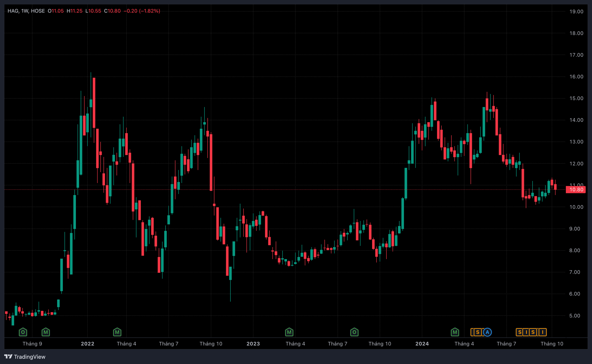Click the green O marker above Tháng 9
Screen dimensions: 592x364
pyautogui.click(x=23, y=332)
